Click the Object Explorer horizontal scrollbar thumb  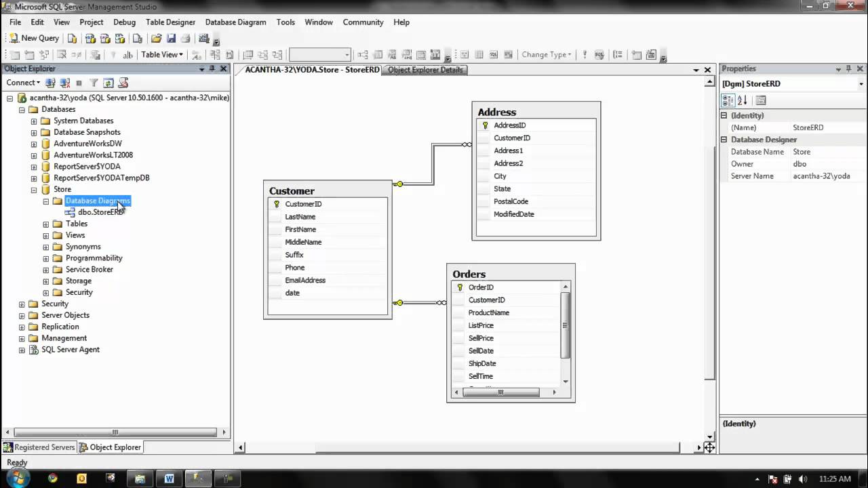pos(115,432)
